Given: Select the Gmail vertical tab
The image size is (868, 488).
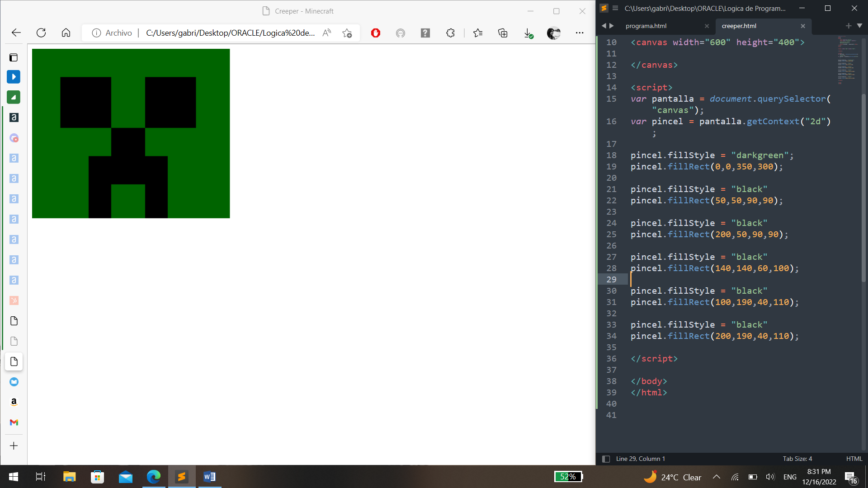Looking at the screenshot, I should point(14,422).
